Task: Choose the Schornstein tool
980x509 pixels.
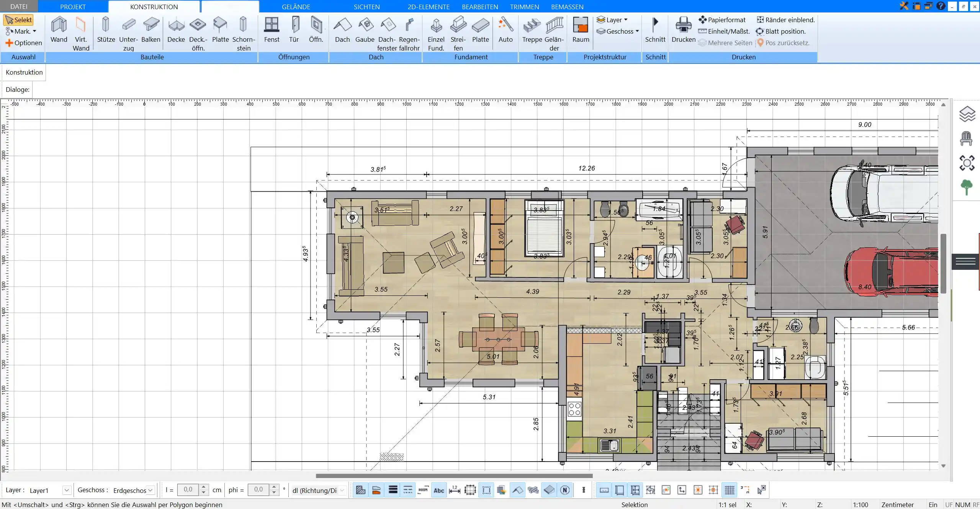Action: 244,34
